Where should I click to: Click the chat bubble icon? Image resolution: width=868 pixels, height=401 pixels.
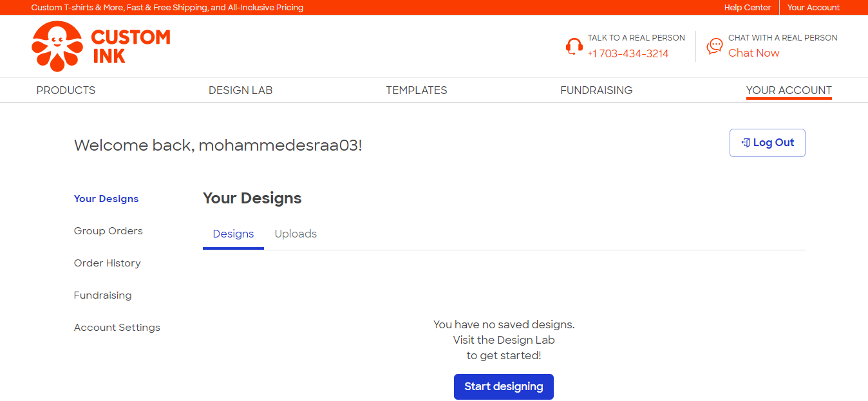click(x=715, y=46)
